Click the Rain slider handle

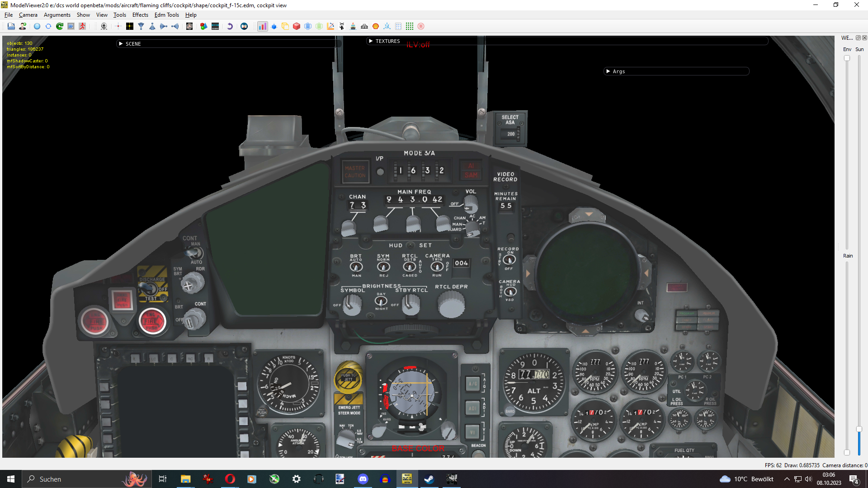847,452
